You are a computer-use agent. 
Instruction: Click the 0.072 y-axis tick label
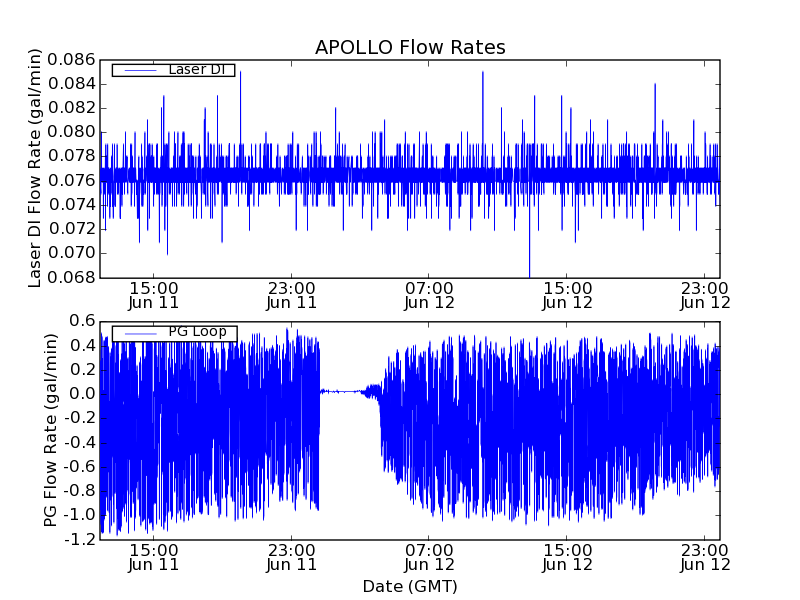coord(71,229)
